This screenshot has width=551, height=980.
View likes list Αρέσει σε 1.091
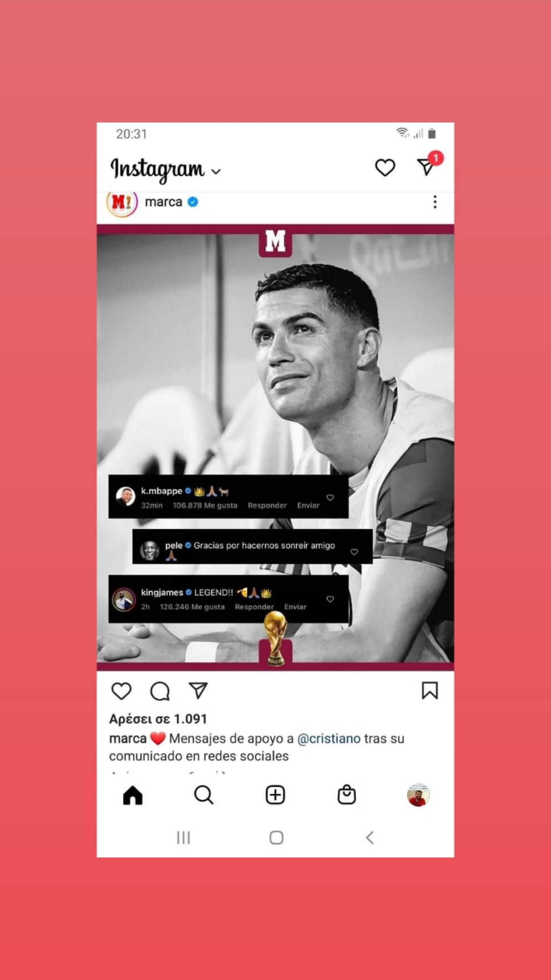[x=158, y=719]
